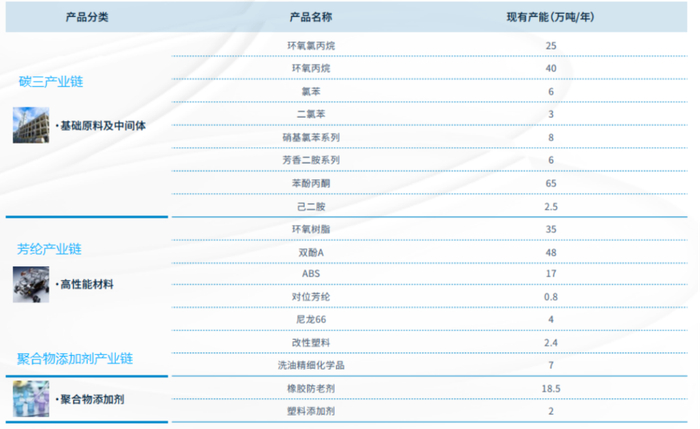
Task: Click capacity value 35 for 环氧树脂
Action: click(x=551, y=229)
